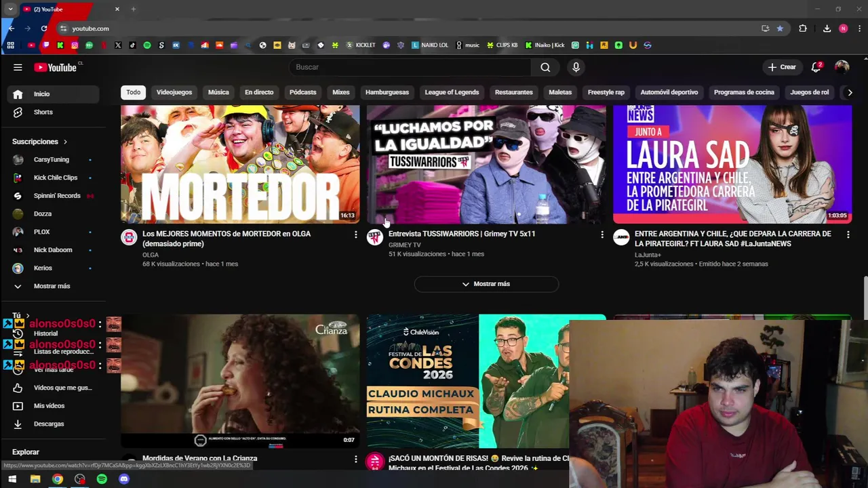The height and width of the screenshot is (488, 868).
Task: Show more chips with right arrow
Action: [850, 92]
